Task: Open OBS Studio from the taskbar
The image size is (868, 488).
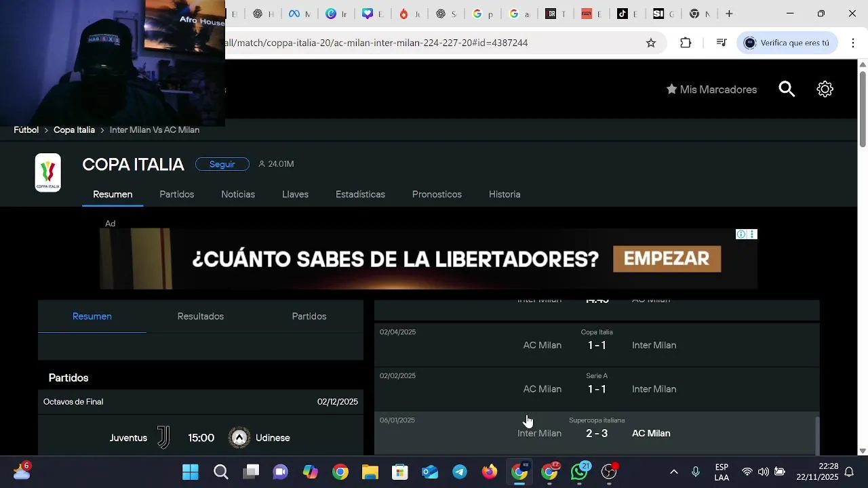Action: click(x=610, y=472)
